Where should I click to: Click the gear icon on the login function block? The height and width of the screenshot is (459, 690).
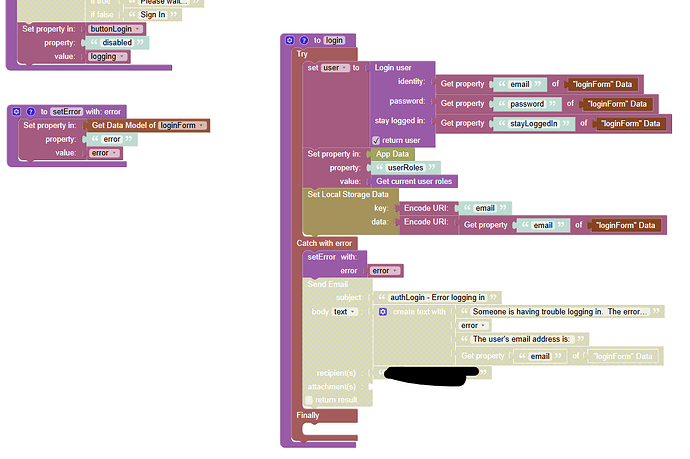(290, 40)
